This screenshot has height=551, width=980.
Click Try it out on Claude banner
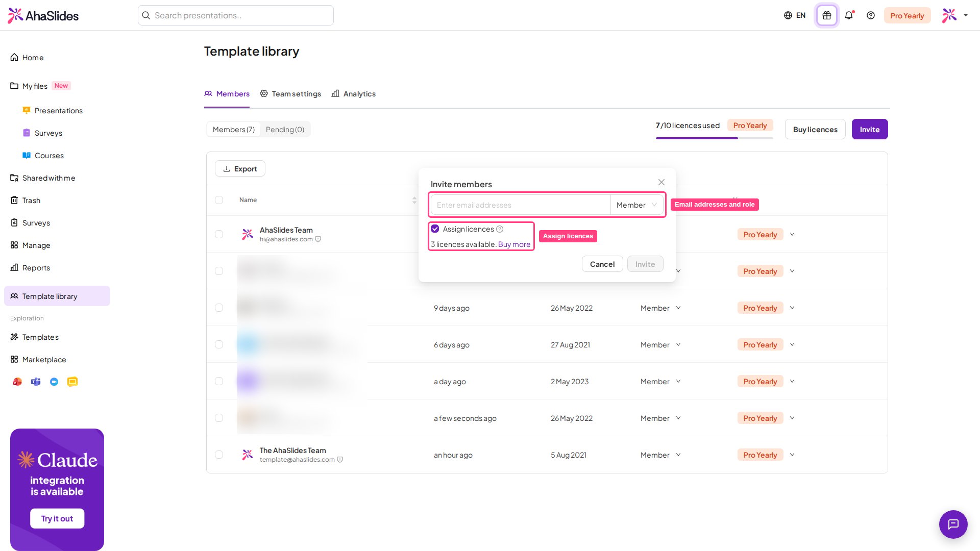pos(57,518)
